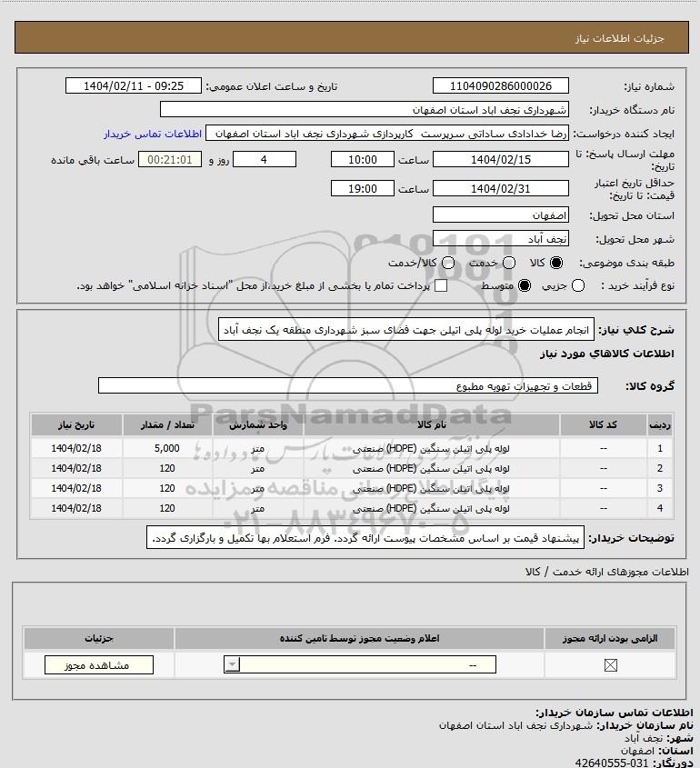Viewport: 700px width, 768px height.
Task: Click the جزئیات column header
Action: tap(99, 638)
